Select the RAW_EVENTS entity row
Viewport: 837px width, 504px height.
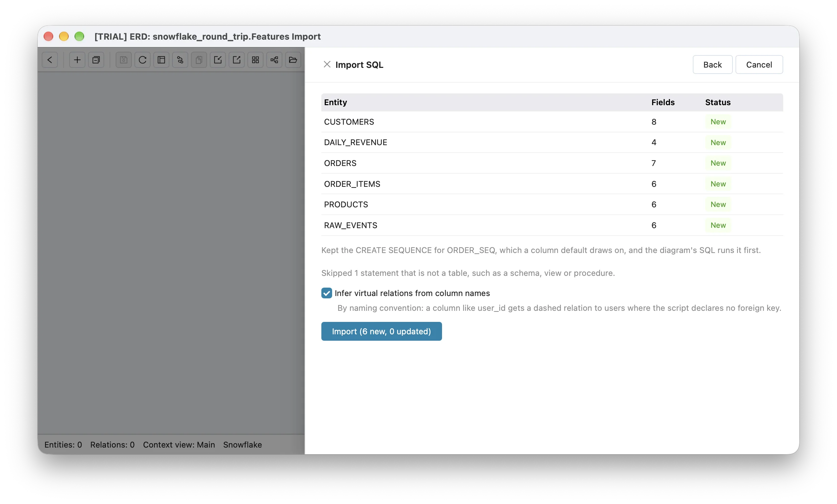click(x=552, y=225)
